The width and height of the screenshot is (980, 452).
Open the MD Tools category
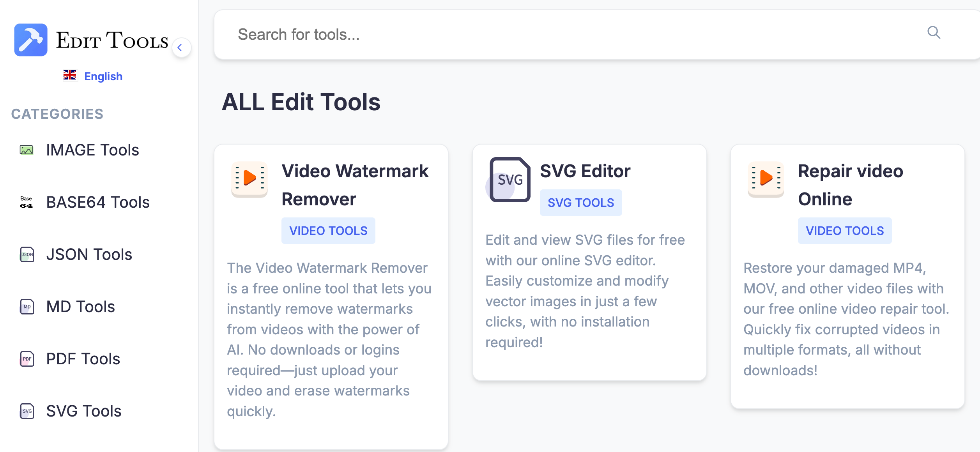point(80,307)
